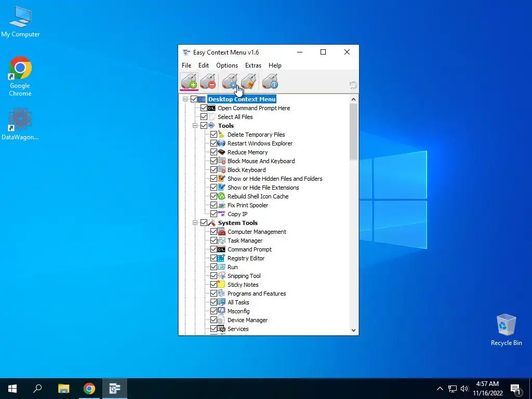Collapse the Desktop Context Menu tree node
This screenshot has width=532, height=399.
point(185,99)
